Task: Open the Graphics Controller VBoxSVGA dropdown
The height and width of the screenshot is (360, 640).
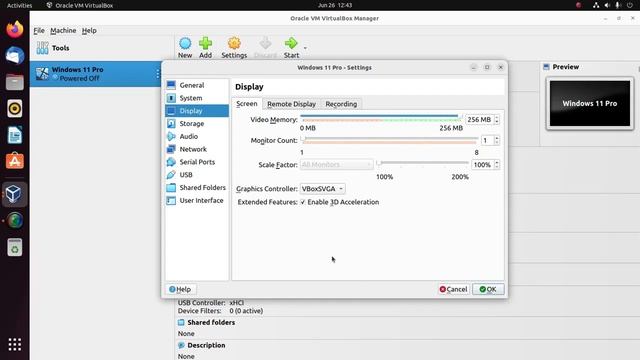Action: tap(322, 189)
